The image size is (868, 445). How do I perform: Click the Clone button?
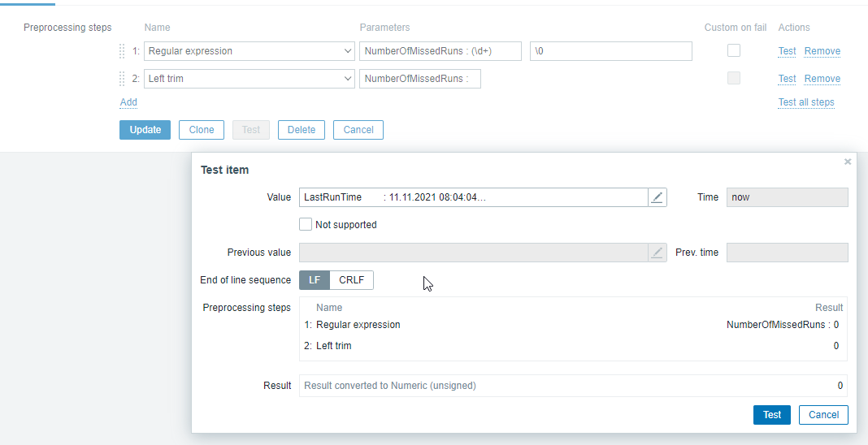pos(202,130)
